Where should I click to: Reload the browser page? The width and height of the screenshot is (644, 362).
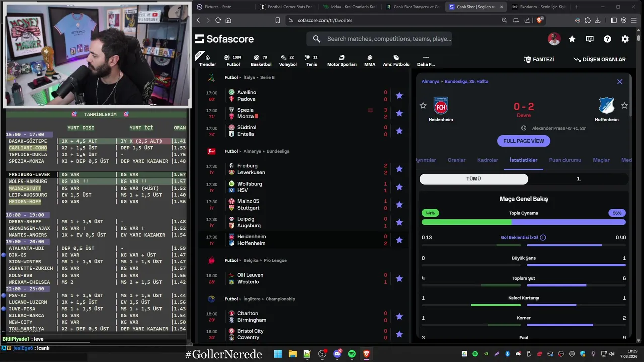point(218,20)
